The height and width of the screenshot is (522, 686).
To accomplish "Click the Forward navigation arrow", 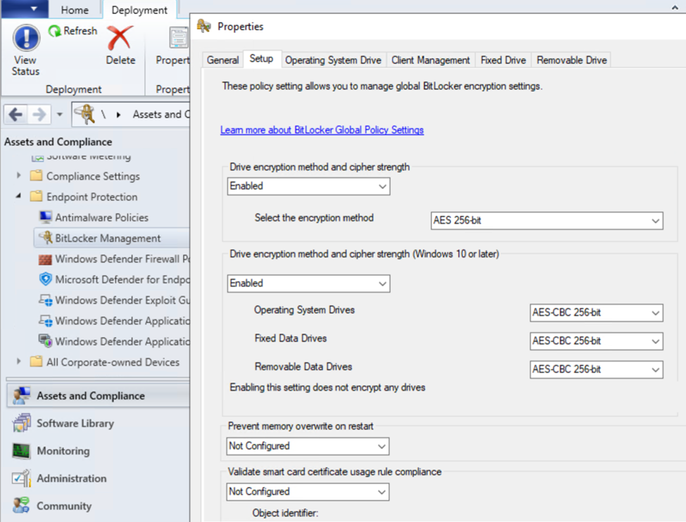I will [39, 115].
